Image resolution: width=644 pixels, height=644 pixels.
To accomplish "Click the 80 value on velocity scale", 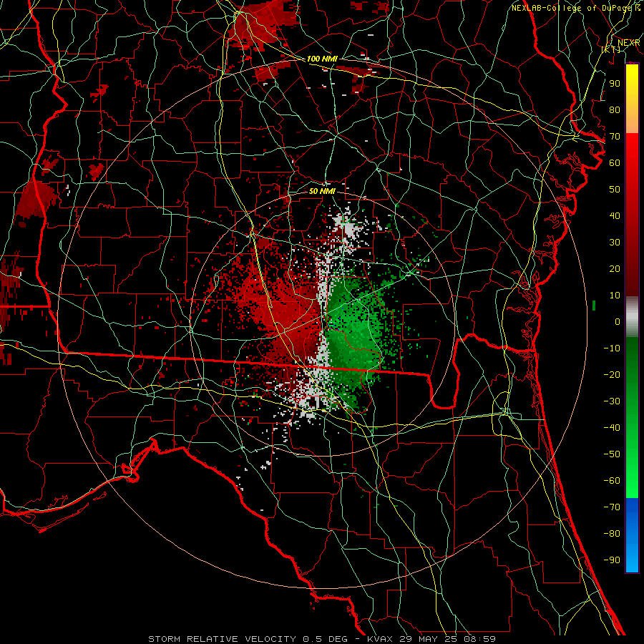I will 615,109.
